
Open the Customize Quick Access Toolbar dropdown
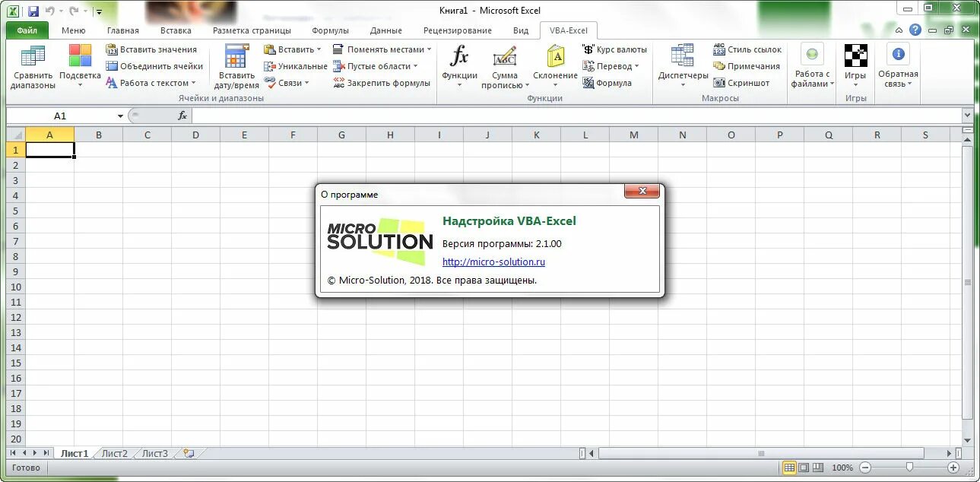(99, 12)
